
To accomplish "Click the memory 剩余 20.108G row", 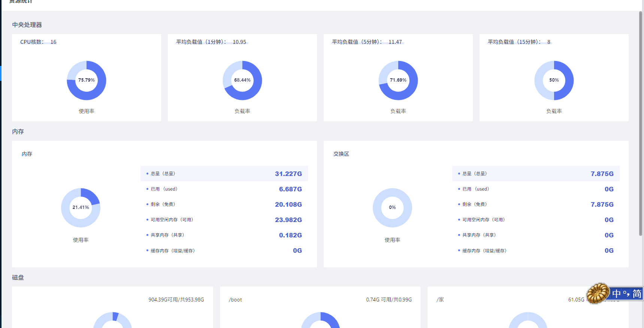I will [x=224, y=204].
